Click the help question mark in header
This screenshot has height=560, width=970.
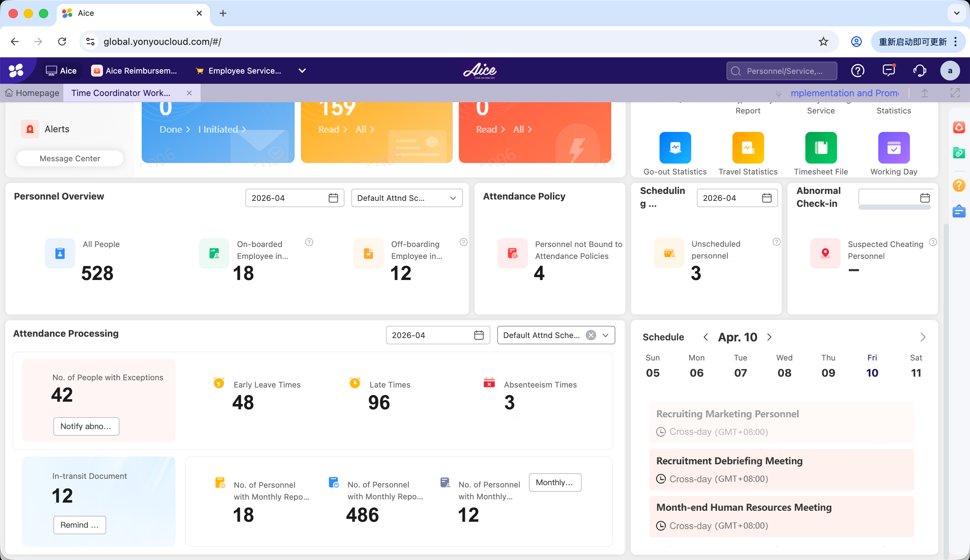[x=857, y=71]
